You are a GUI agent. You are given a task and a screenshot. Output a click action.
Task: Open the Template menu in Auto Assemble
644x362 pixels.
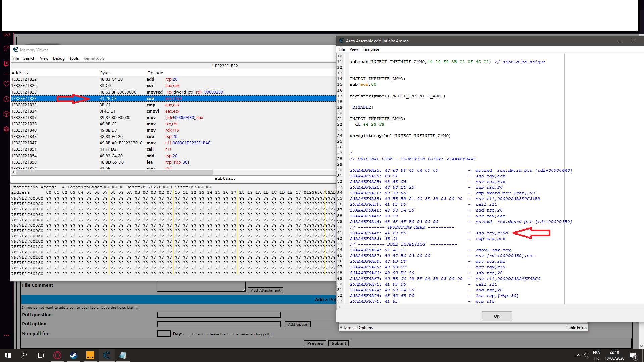click(371, 49)
